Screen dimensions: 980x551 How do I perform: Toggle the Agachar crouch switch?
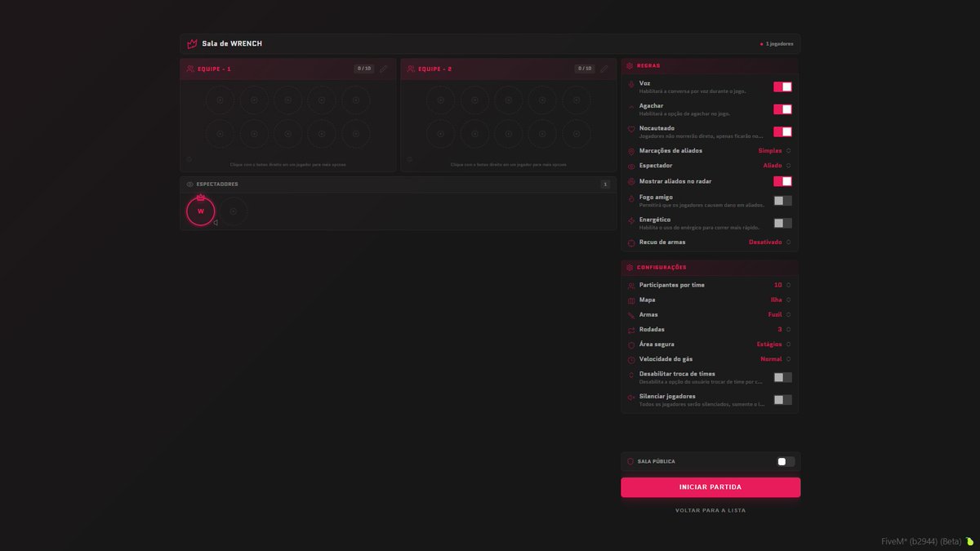tap(782, 109)
